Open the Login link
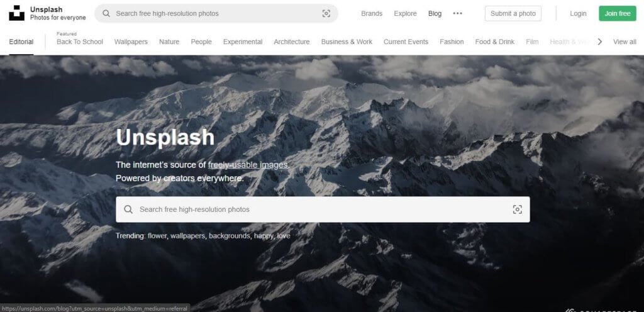 pos(578,13)
